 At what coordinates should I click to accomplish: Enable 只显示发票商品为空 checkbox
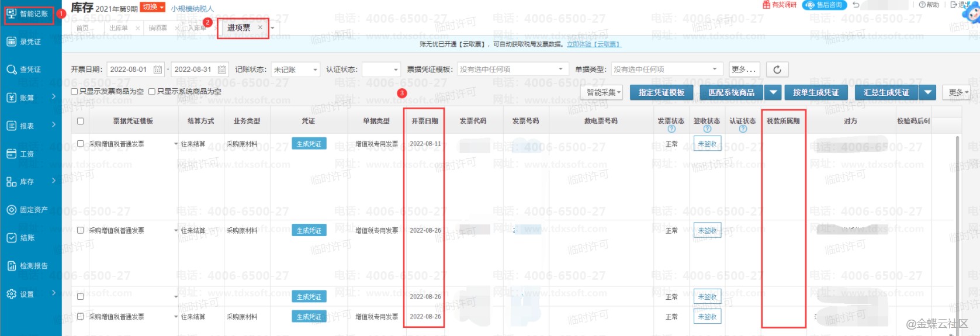tap(74, 92)
